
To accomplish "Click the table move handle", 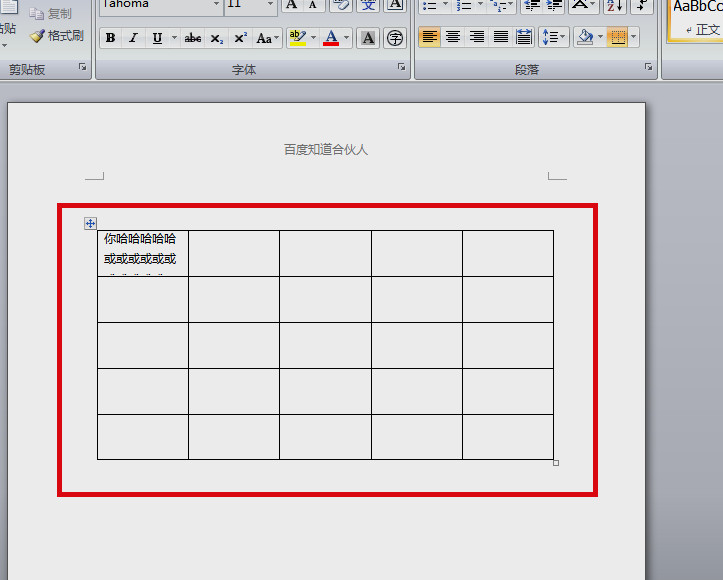I will pyautogui.click(x=90, y=224).
